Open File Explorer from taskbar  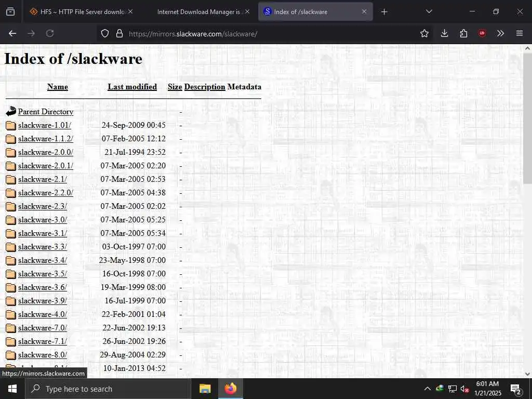(x=205, y=389)
